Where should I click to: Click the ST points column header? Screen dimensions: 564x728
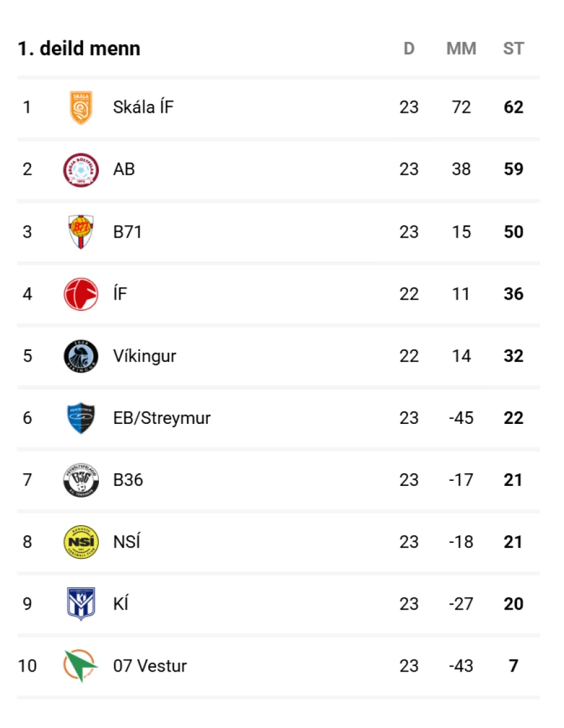pyautogui.click(x=513, y=48)
